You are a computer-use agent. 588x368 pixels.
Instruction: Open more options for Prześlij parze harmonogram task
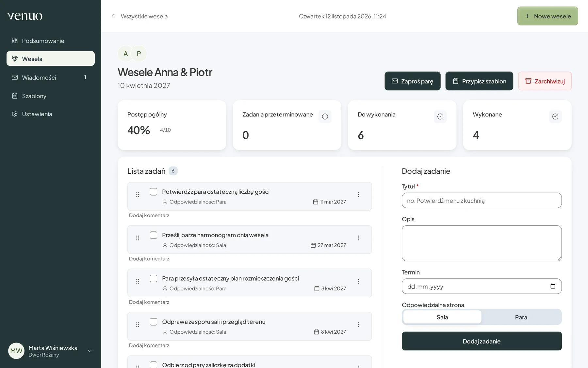[358, 238]
